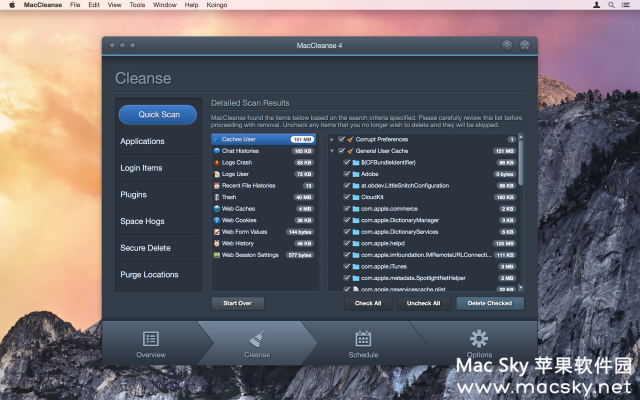Click the CloudKit folder icon
This screenshot has height=400, width=640.
pyautogui.click(x=356, y=197)
